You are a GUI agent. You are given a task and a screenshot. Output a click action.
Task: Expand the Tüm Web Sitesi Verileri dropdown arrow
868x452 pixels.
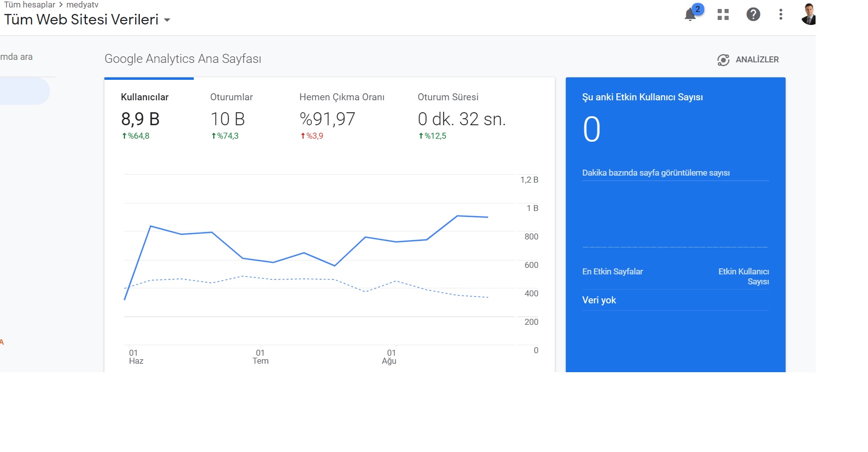click(x=167, y=20)
